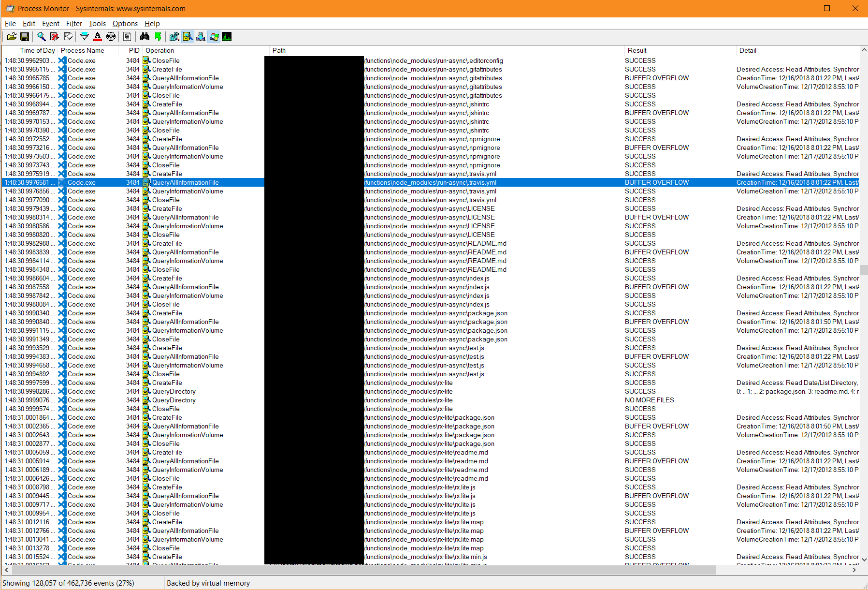Toggle Show Process and Thread Activity

214,37
